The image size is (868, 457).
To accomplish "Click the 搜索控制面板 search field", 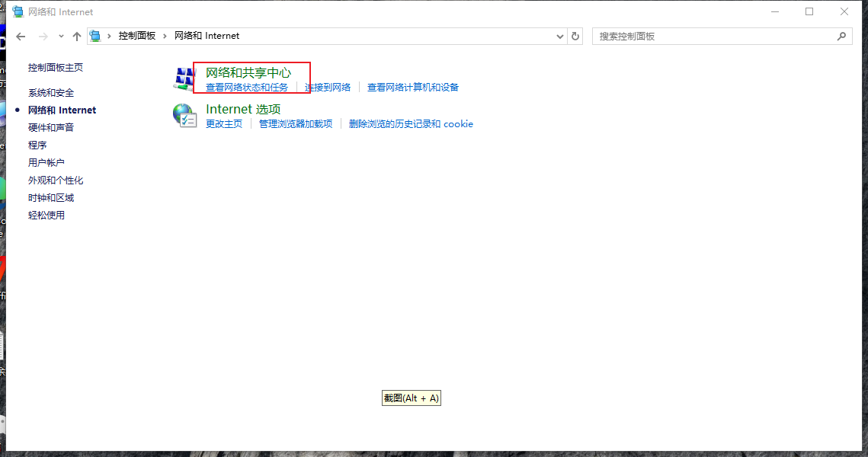I will [722, 36].
